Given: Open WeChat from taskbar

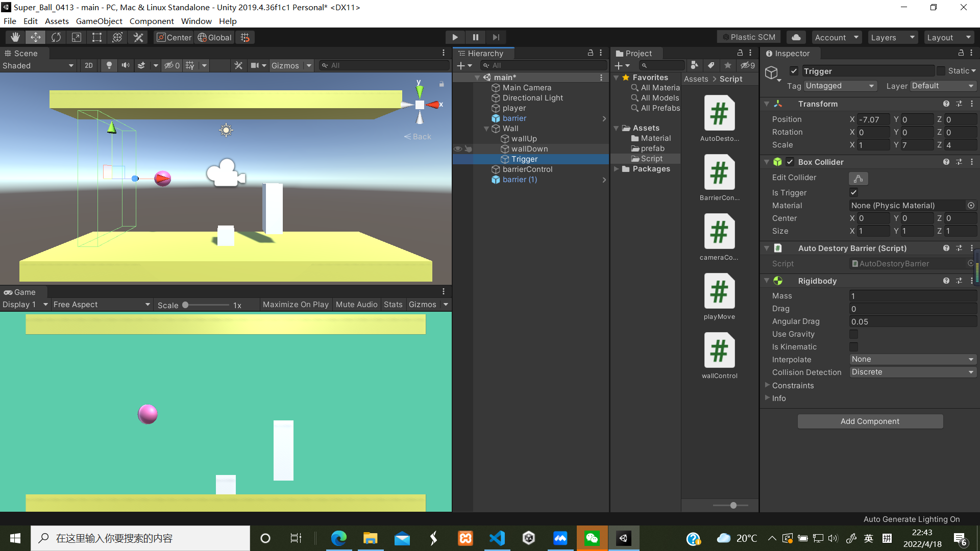Looking at the screenshot, I should tap(592, 538).
